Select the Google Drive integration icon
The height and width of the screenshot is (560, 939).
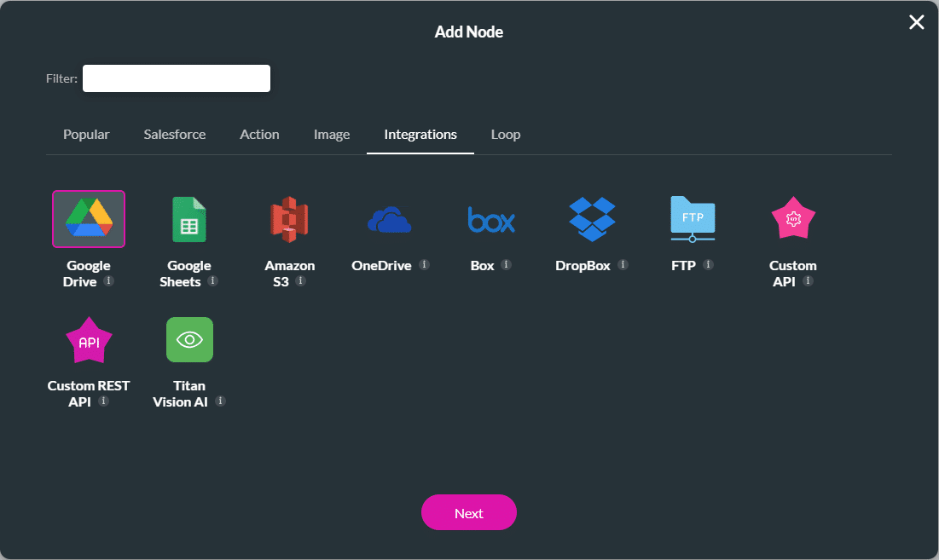[89, 218]
